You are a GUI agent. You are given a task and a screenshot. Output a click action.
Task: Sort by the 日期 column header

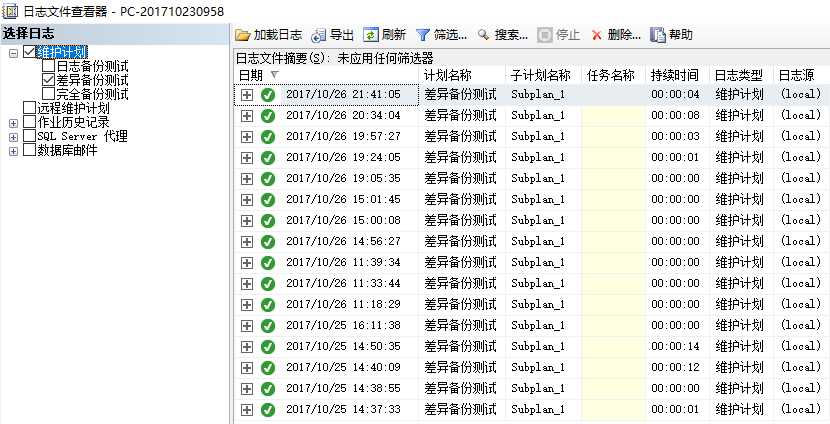(326, 75)
